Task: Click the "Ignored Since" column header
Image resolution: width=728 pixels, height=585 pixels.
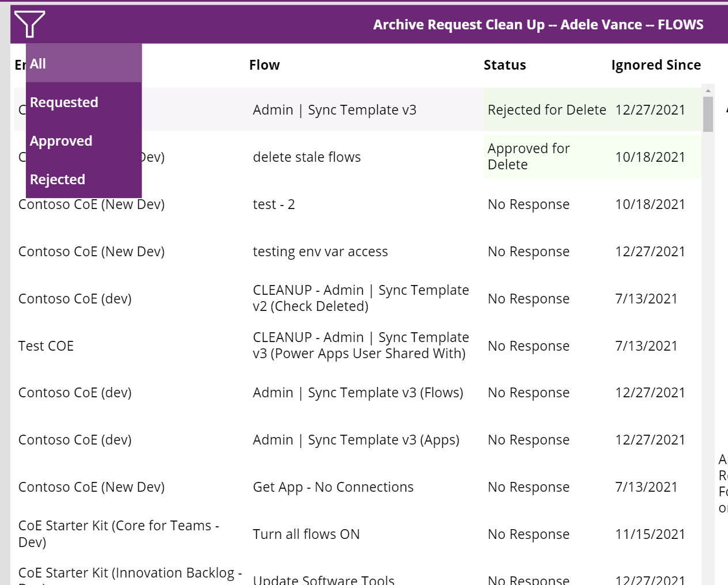Action: pyautogui.click(x=655, y=64)
